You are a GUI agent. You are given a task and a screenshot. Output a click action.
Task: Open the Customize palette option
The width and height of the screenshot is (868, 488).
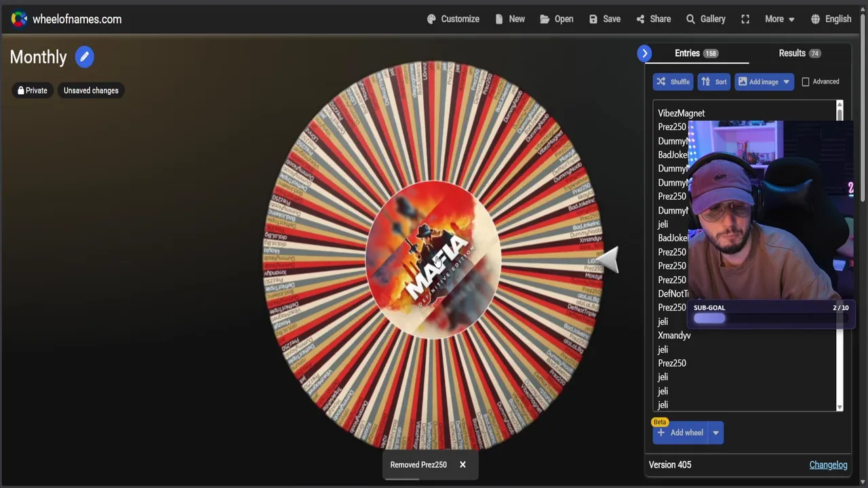[x=453, y=19]
